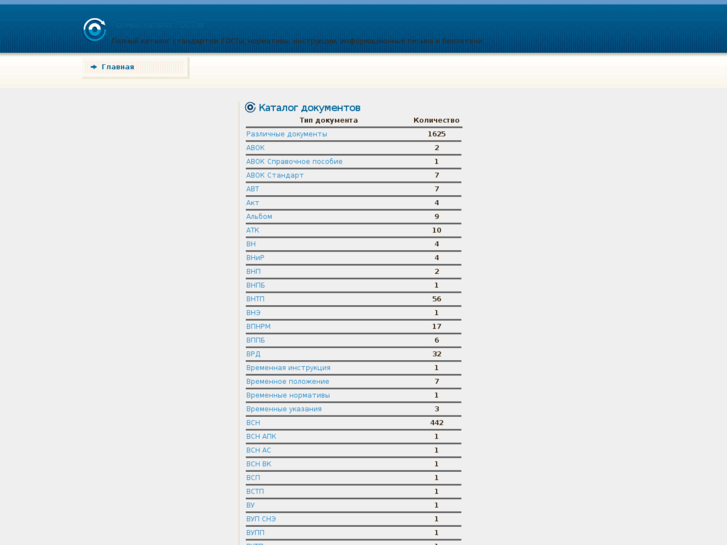Open the АВОК document type
Image resolution: width=727 pixels, height=545 pixels.
[x=255, y=147]
